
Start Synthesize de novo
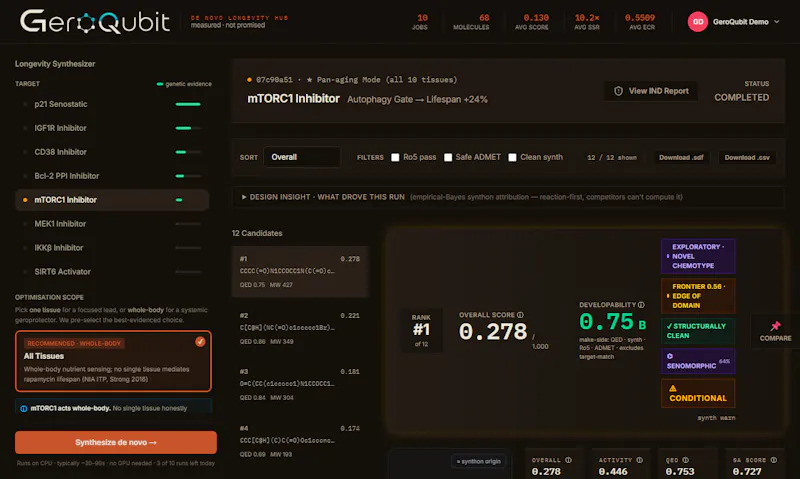click(x=116, y=442)
